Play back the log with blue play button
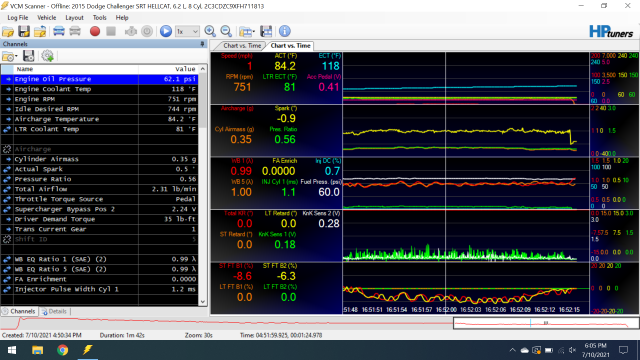 [x=166, y=31]
